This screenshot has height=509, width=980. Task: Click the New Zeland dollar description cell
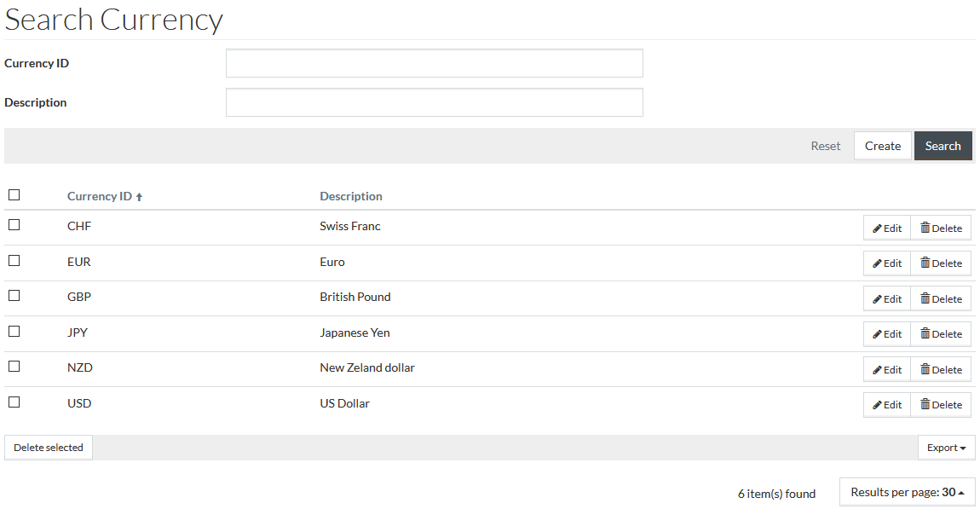pos(367,367)
